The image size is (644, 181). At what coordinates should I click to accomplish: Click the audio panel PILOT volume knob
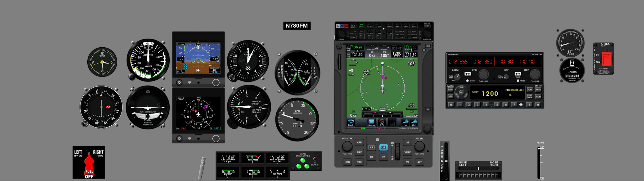(x=341, y=33)
